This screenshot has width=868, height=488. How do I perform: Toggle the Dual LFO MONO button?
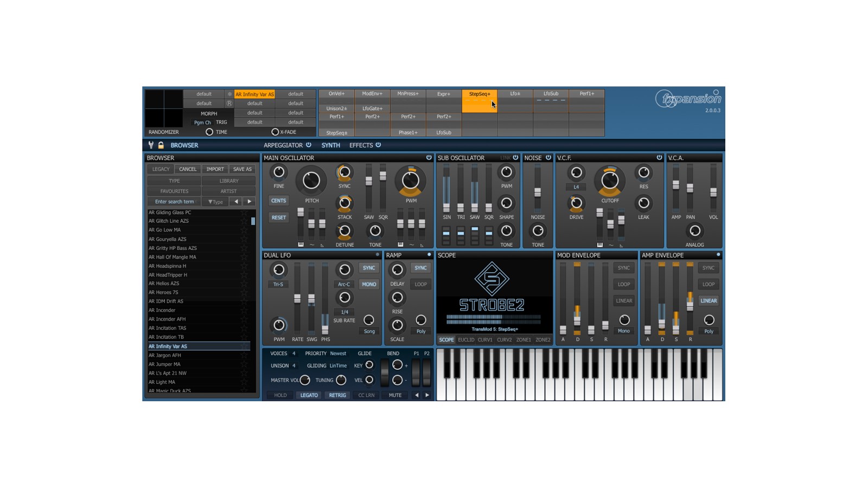369,284
